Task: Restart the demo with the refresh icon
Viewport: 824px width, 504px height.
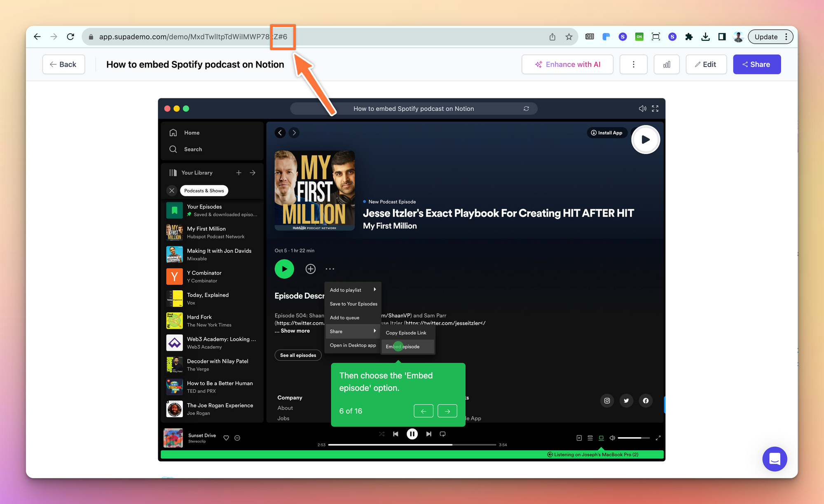Action: coord(526,109)
